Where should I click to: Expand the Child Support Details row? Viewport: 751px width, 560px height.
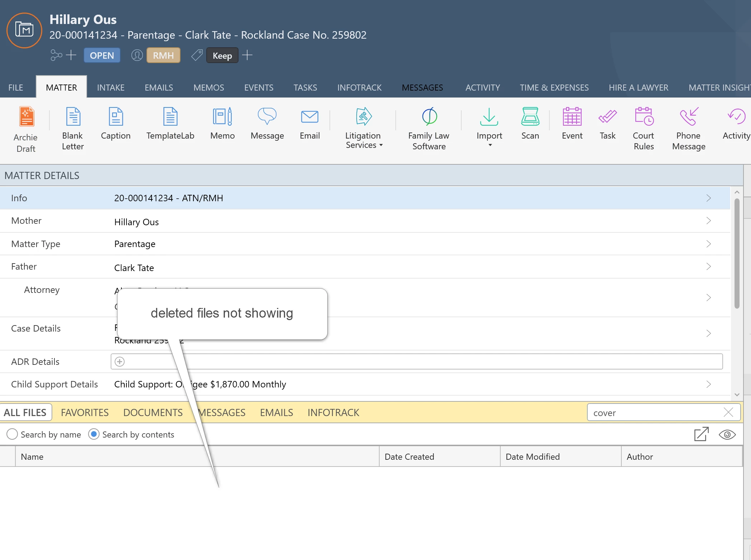click(x=708, y=384)
